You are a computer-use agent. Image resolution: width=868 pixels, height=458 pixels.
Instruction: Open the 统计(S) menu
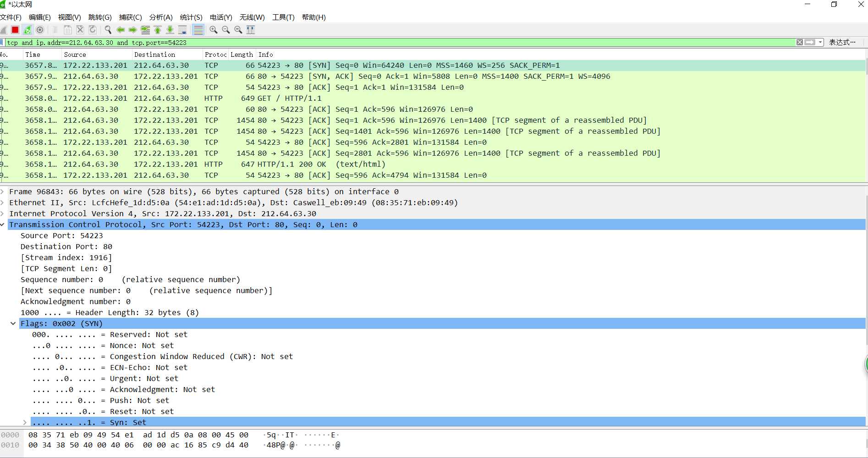[x=191, y=17]
